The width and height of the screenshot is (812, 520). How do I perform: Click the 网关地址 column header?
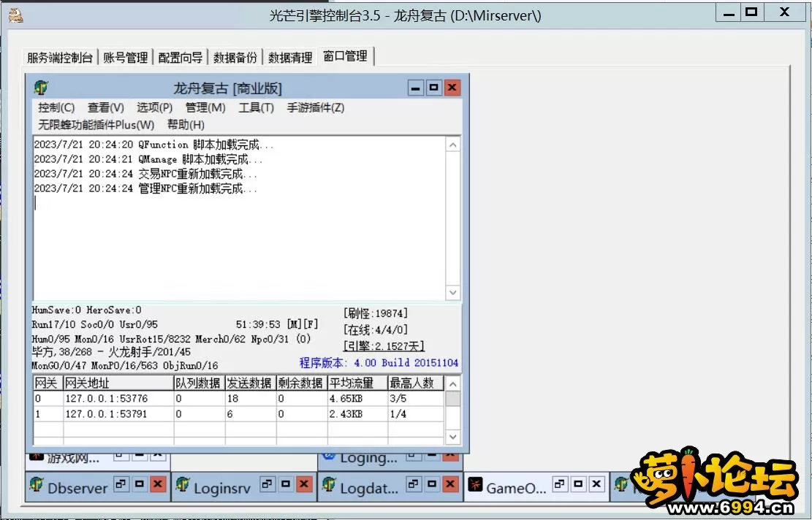click(x=118, y=383)
